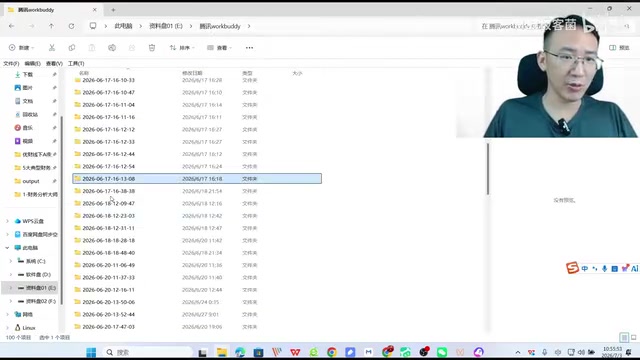This screenshot has width=640, height=360.
Task: Click the navigation pane scrollbar
Action: point(62,210)
